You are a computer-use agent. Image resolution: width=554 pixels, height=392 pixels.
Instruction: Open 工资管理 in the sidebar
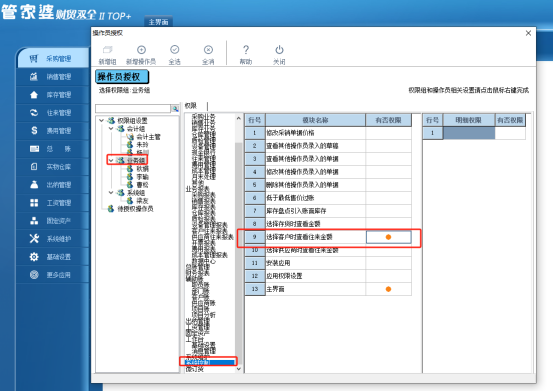(53, 203)
